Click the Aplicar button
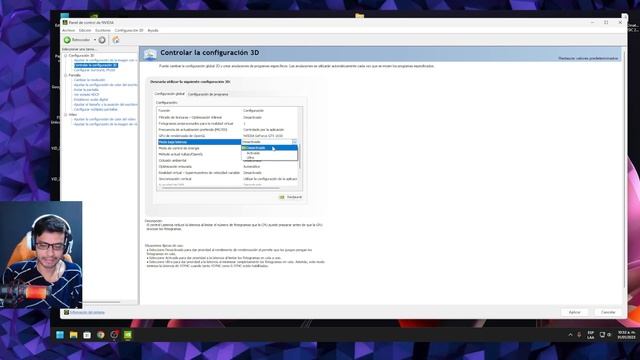Screen dimensions: 640x360 pos(574,312)
